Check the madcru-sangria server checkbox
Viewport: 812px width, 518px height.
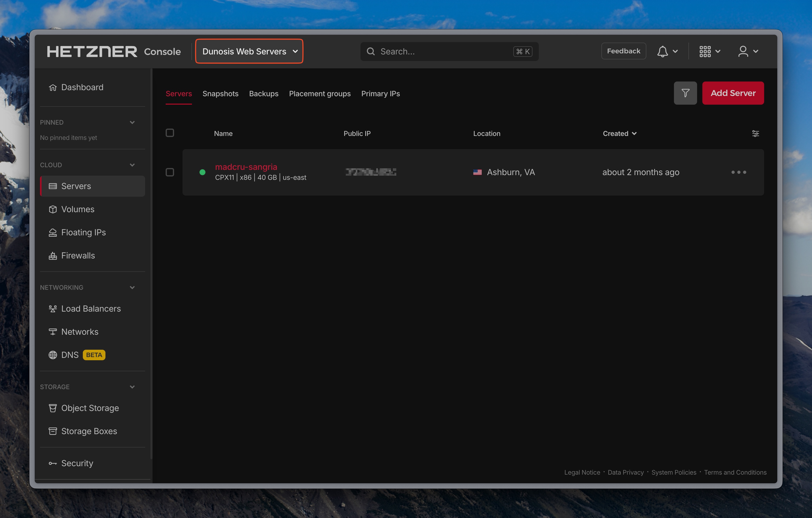(170, 172)
